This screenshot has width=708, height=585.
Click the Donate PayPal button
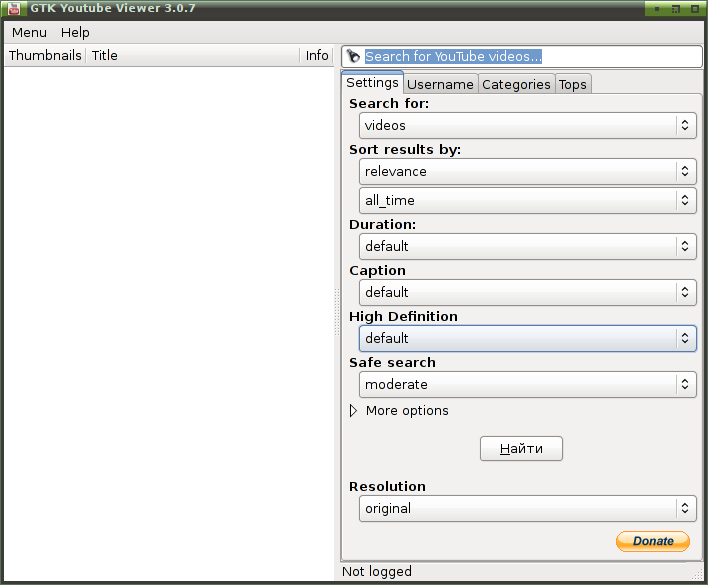click(652, 541)
